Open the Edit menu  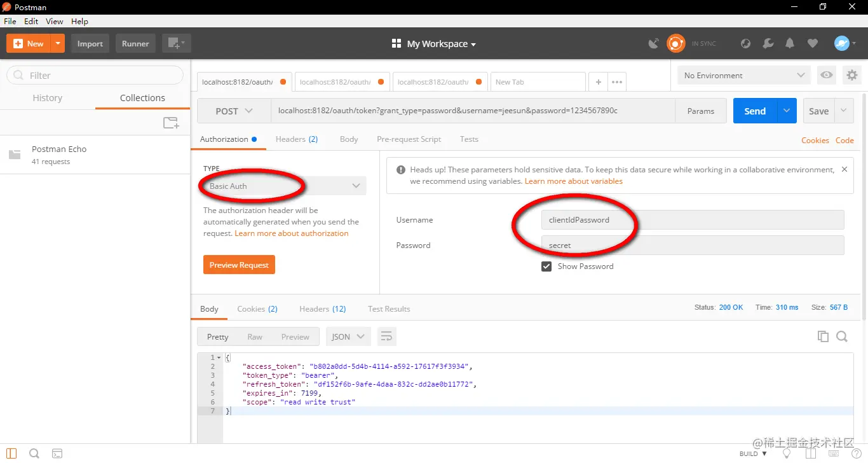31,21
